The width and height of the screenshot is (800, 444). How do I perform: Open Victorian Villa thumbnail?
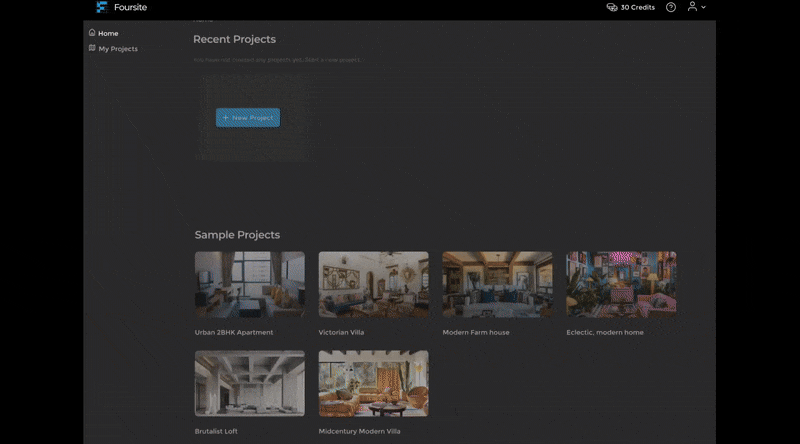pos(373,284)
